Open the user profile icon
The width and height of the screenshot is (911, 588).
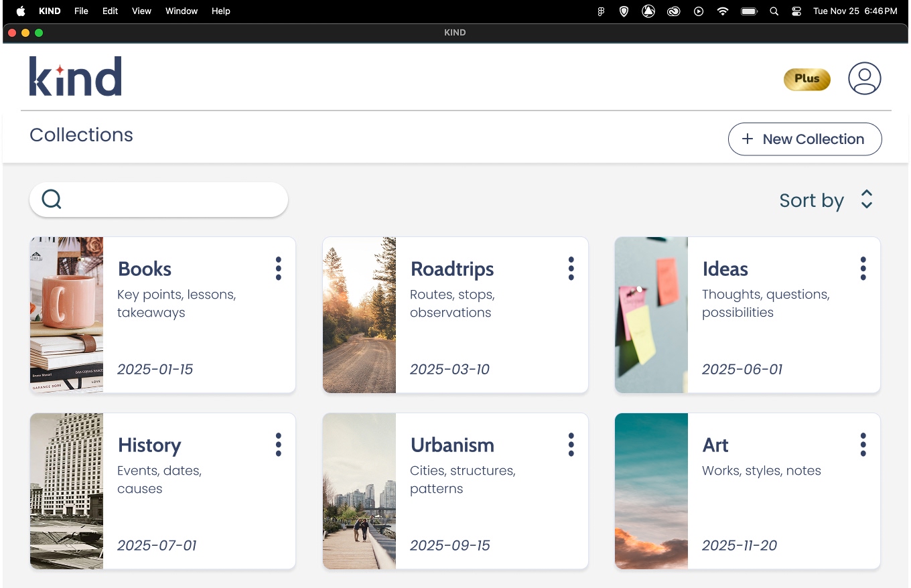[x=864, y=78]
